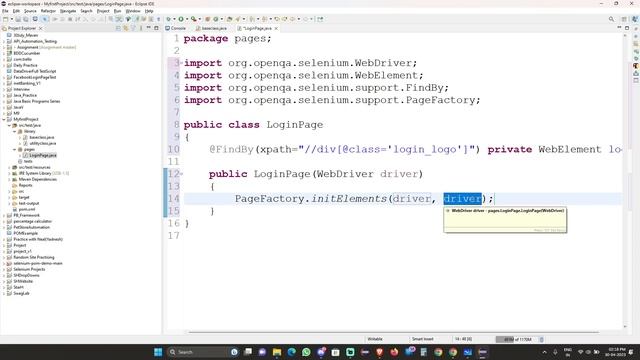Screen dimensions: 640x360
Task: Select the SwagLab project
Action: [21, 293]
